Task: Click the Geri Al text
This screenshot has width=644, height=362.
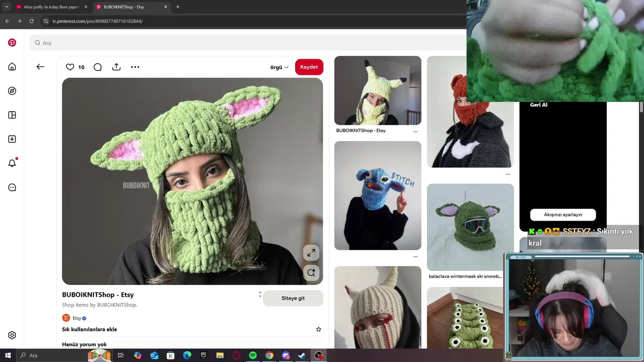Action: point(538,105)
